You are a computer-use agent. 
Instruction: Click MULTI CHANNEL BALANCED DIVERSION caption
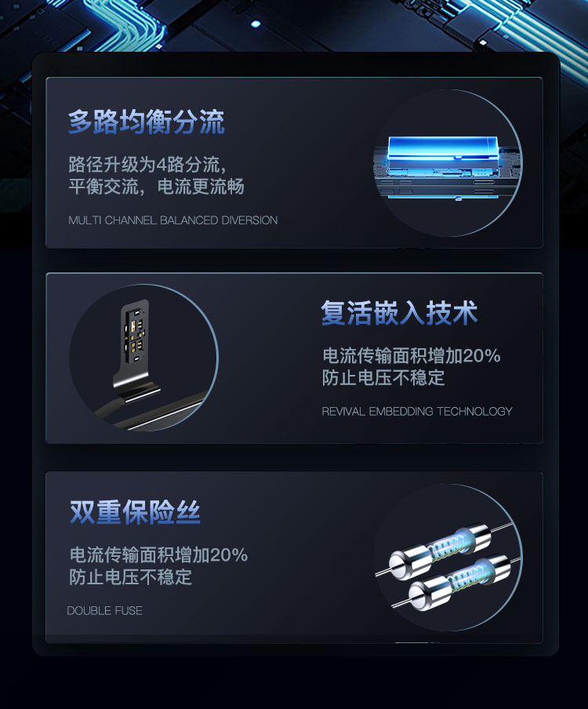(172, 220)
